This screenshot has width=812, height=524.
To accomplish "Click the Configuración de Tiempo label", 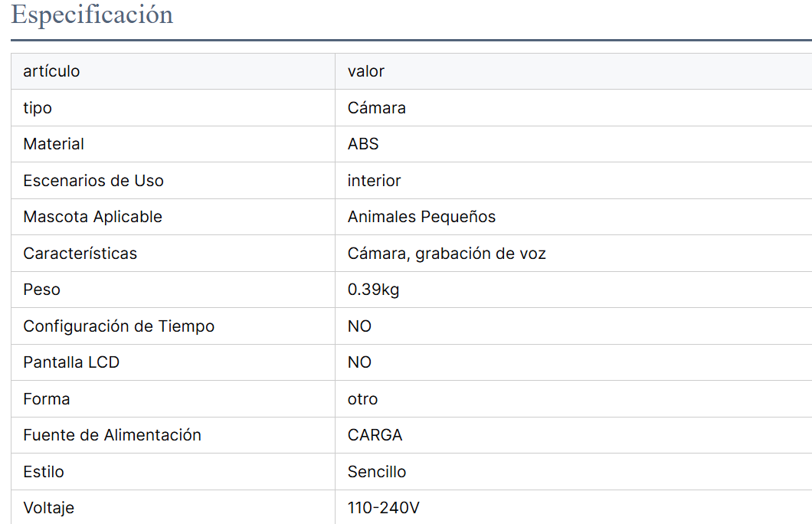I will click(119, 326).
